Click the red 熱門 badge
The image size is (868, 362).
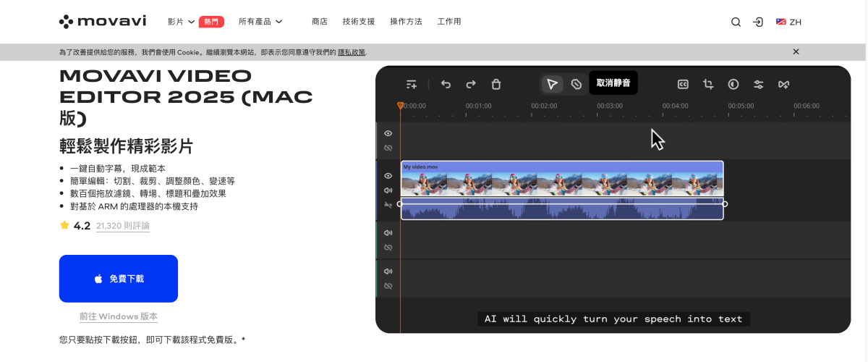(211, 22)
